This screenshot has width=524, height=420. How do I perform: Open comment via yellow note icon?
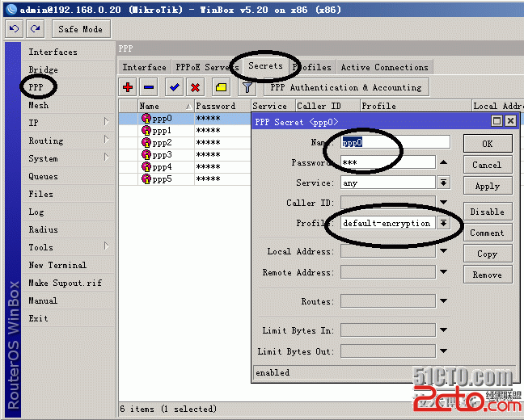point(221,87)
